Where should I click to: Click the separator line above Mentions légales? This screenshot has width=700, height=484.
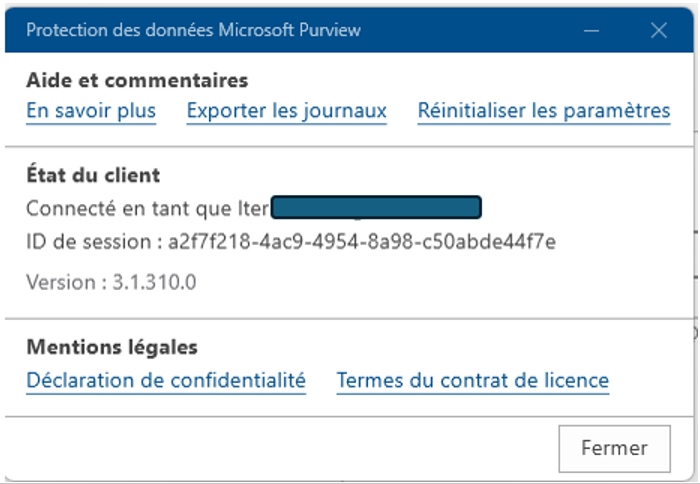point(350,319)
